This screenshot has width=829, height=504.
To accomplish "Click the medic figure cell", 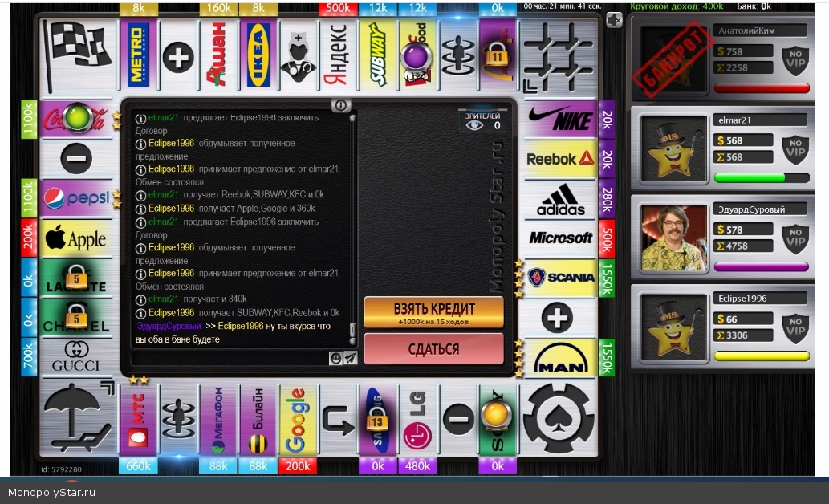I will [x=298, y=55].
